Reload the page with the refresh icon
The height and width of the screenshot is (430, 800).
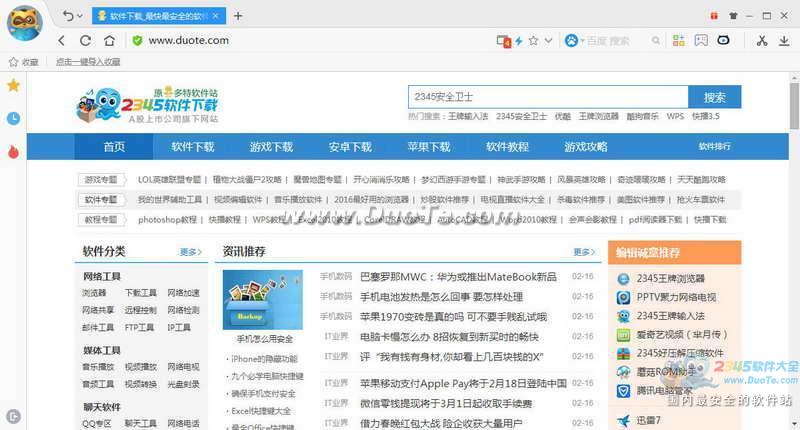click(x=85, y=41)
